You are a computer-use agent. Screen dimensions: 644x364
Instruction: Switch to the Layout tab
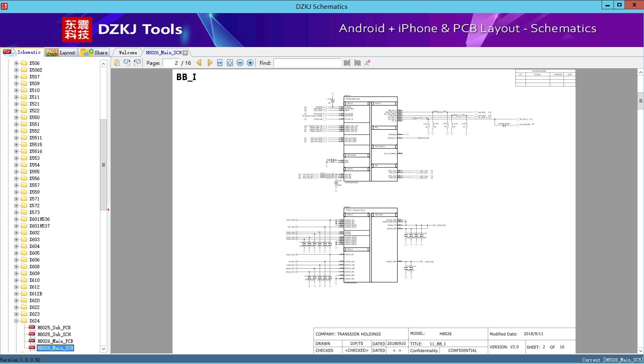[x=61, y=53]
